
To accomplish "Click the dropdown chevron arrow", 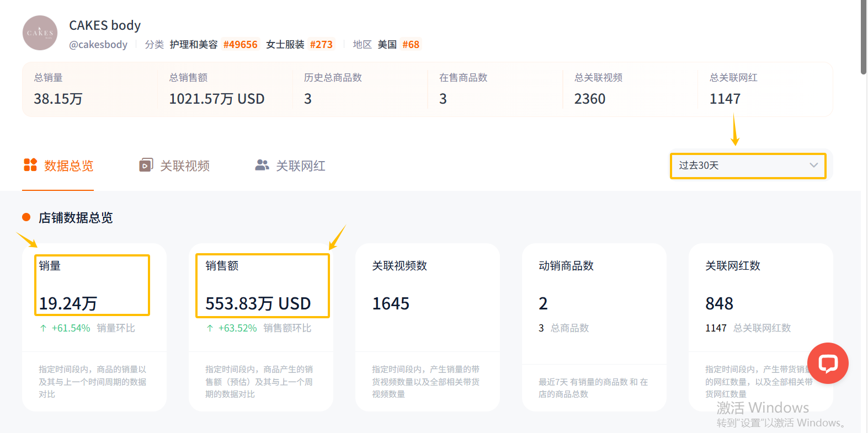I will pos(813,165).
